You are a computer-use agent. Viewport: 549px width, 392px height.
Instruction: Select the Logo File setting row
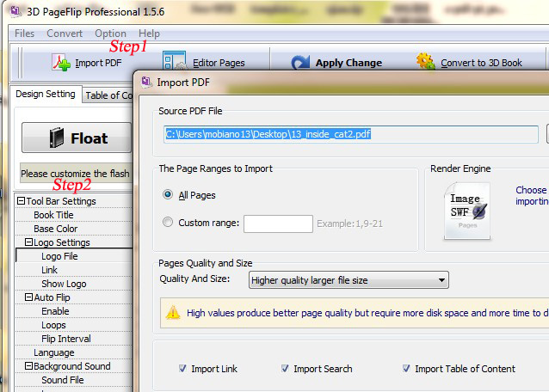(74, 256)
